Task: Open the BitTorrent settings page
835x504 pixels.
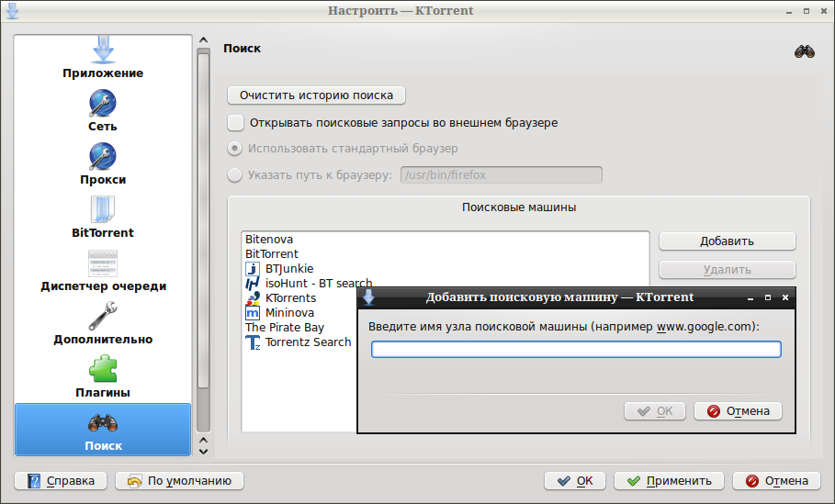Action: pos(103,218)
